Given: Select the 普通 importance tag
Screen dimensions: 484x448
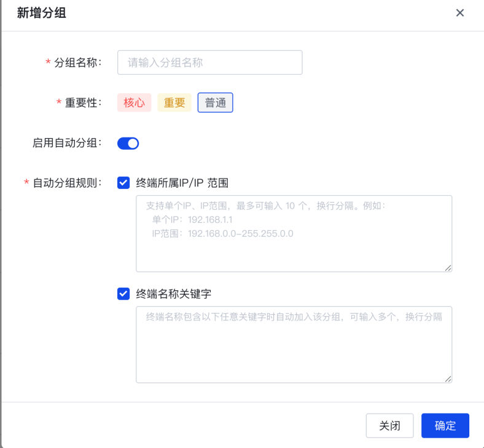Looking at the screenshot, I should [x=215, y=102].
